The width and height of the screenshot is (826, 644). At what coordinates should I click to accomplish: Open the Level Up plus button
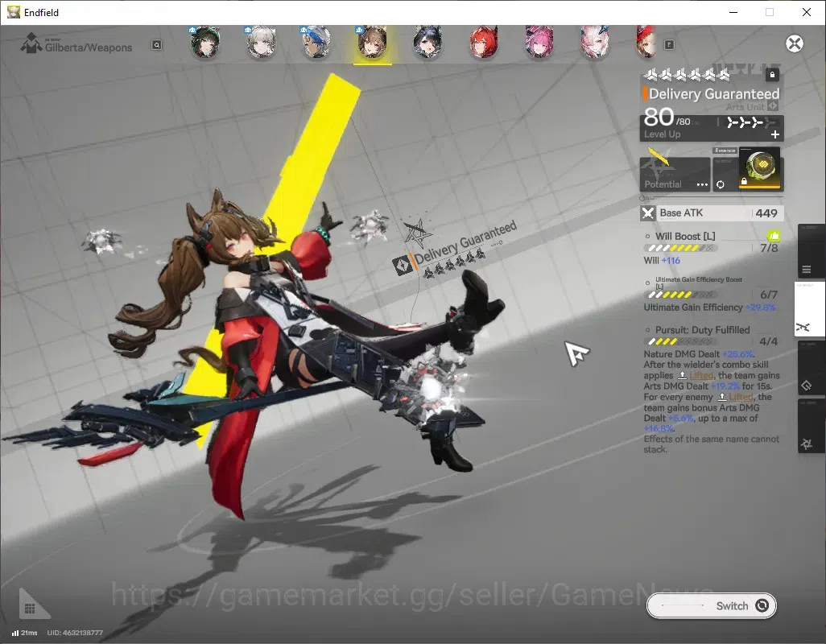pos(775,134)
